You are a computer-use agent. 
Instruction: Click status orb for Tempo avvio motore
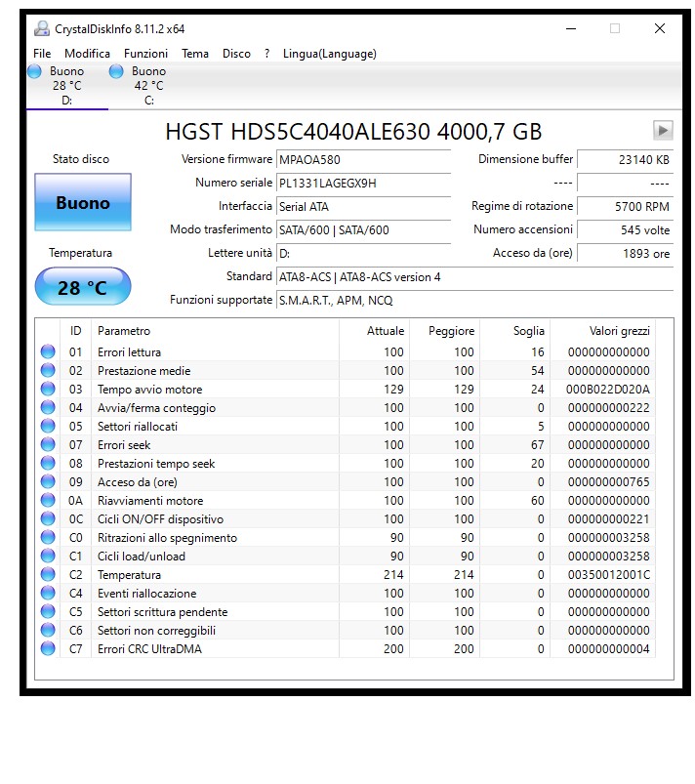[x=48, y=389]
